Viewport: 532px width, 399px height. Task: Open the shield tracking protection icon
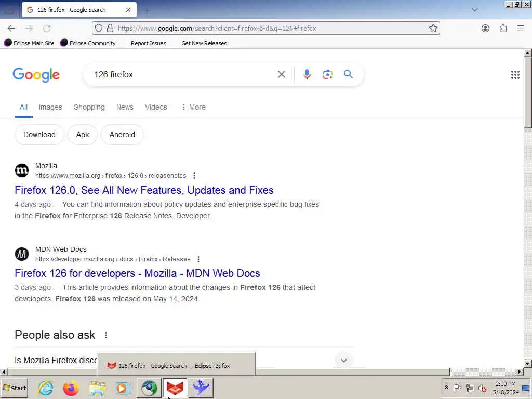pos(98,28)
